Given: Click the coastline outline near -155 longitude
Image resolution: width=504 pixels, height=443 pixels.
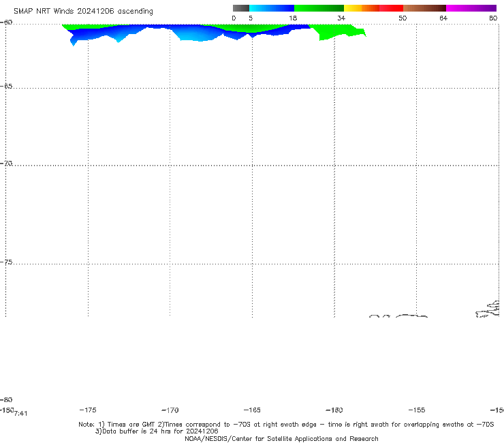Looking at the screenshot, I should tap(411, 316).
